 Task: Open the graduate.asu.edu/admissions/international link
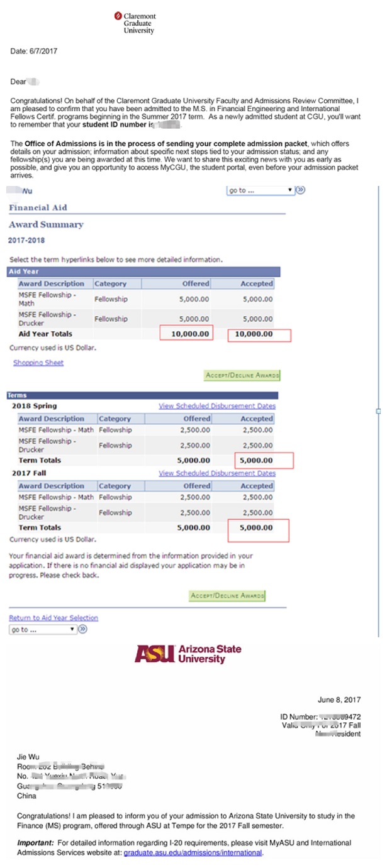coord(193,852)
